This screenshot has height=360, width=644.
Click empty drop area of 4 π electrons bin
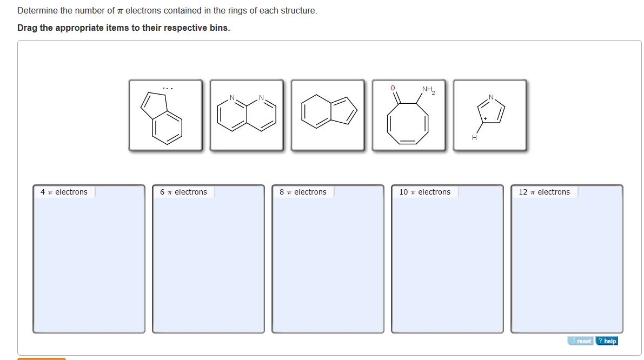pos(89,265)
